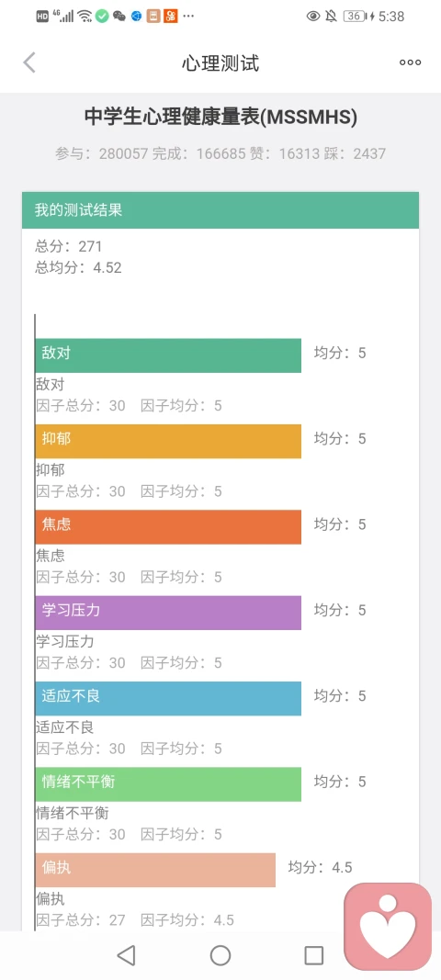The height and width of the screenshot is (980, 441).
Task: Tap the pink heart floating icon
Action: pyautogui.click(x=388, y=926)
